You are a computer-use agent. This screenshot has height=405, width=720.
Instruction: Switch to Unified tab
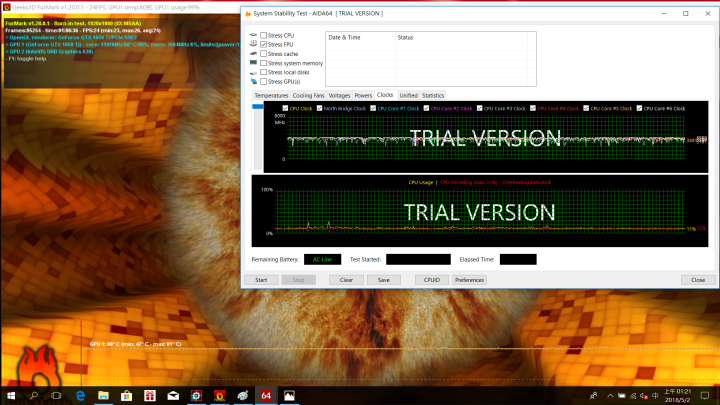point(408,96)
